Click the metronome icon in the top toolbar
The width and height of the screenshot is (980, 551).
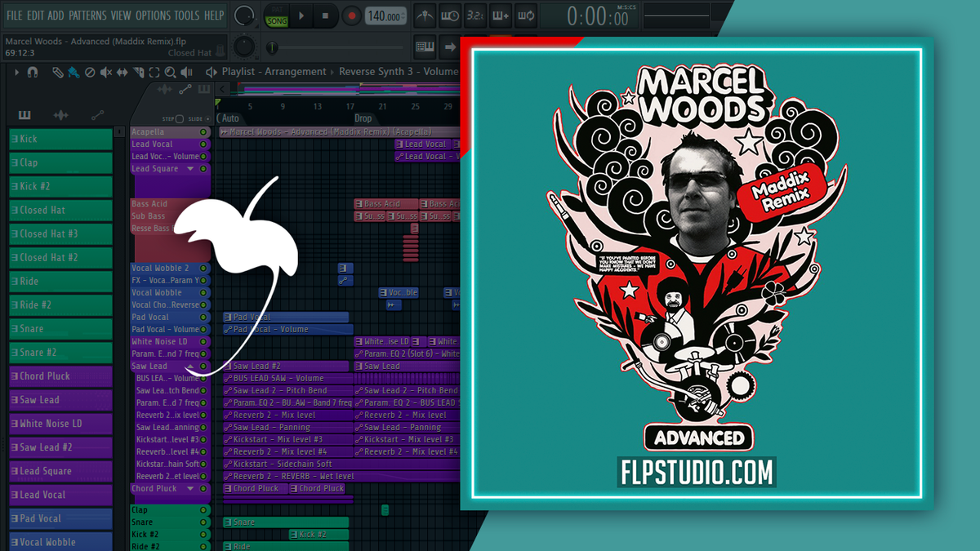tap(423, 15)
